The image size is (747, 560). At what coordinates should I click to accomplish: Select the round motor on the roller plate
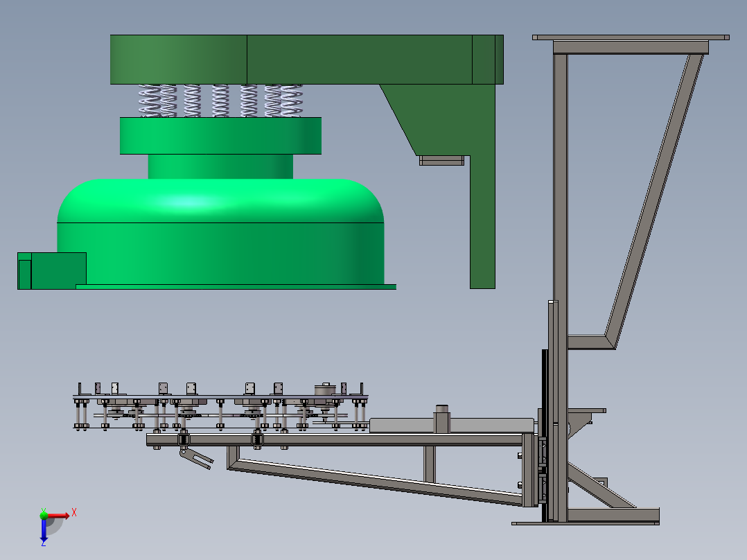point(326,389)
